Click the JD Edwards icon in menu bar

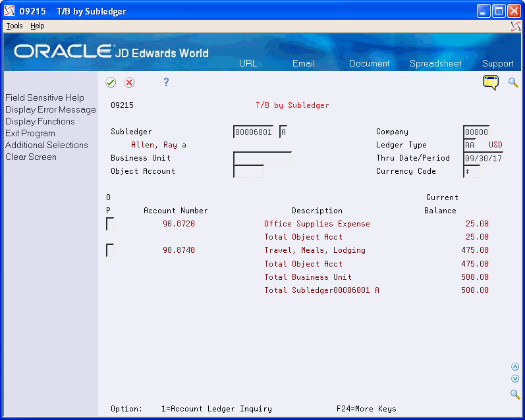[x=516, y=26]
